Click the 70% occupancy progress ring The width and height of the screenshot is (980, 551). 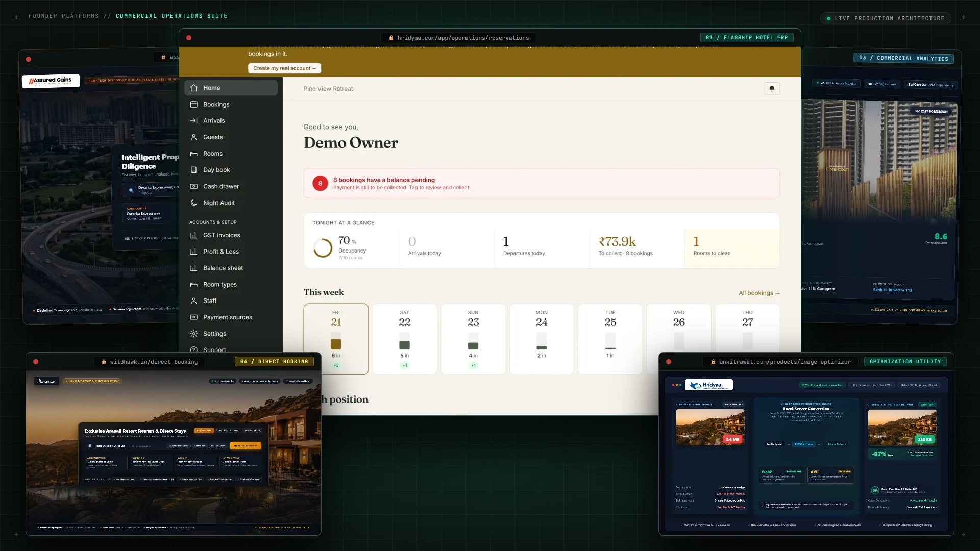323,248
